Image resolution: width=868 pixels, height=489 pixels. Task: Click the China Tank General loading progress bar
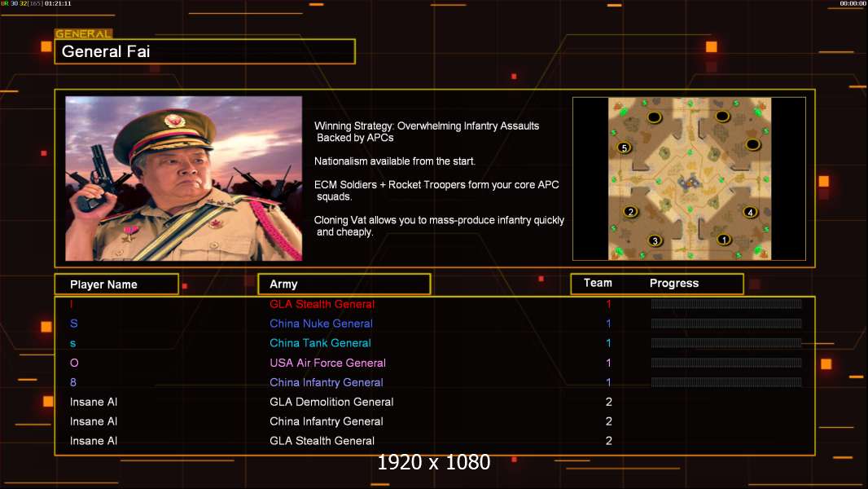pyautogui.click(x=726, y=343)
